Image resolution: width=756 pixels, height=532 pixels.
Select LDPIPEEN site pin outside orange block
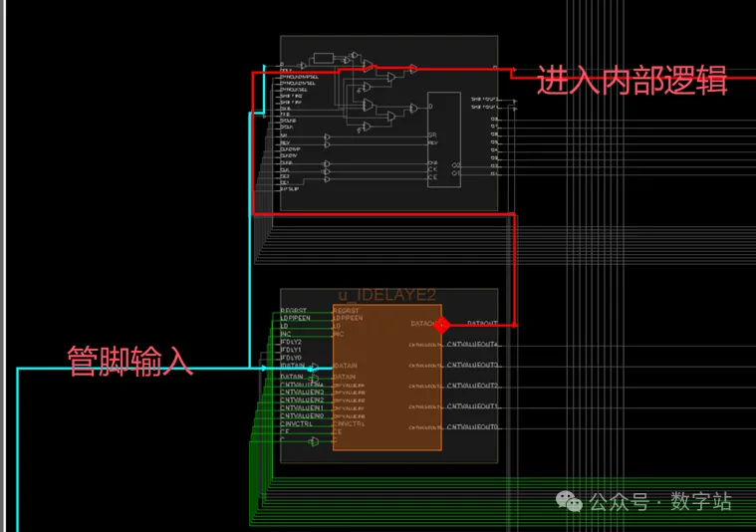tap(296, 318)
